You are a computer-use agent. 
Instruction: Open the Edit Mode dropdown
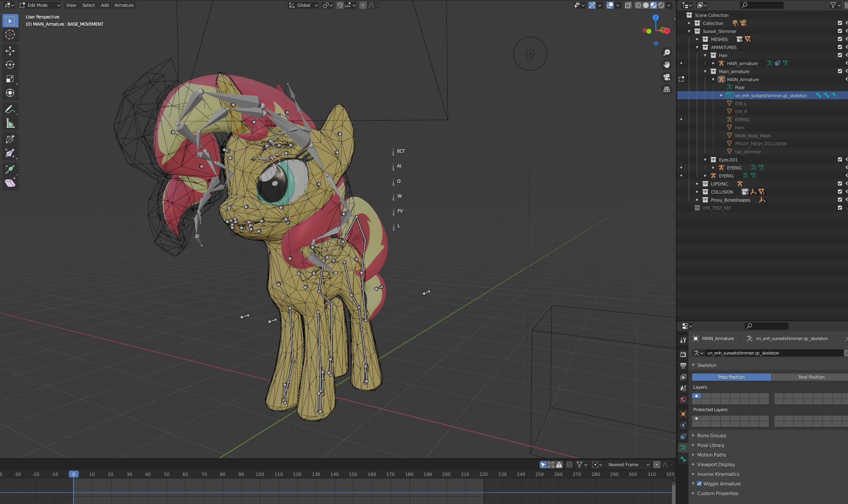pyautogui.click(x=40, y=5)
